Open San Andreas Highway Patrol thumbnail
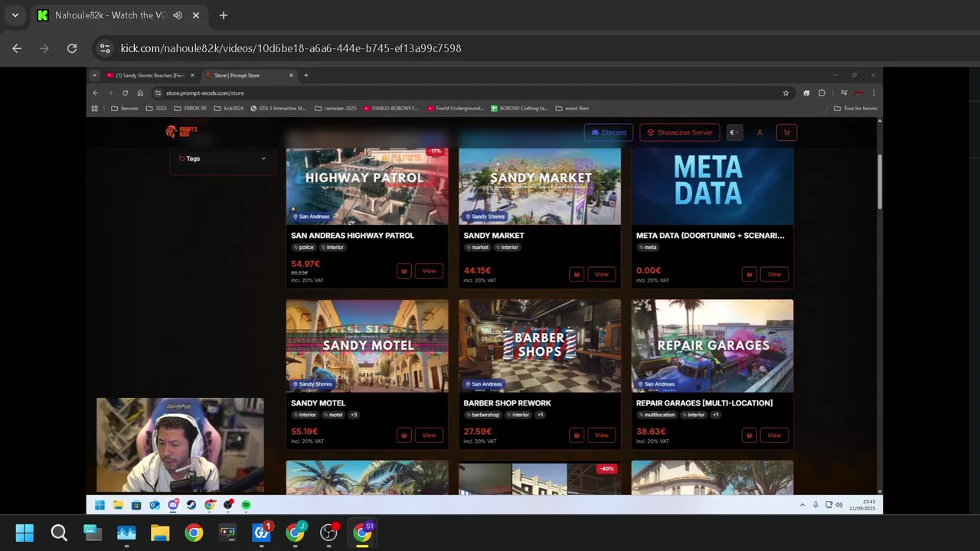This screenshot has width=980, height=551. point(367,186)
